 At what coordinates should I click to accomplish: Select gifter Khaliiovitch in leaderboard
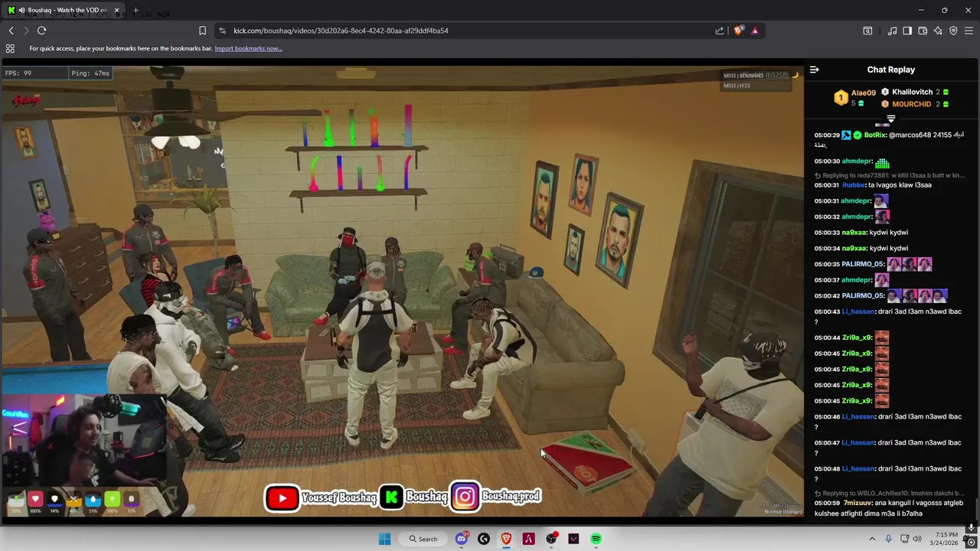pyautogui.click(x=912, y=92)
